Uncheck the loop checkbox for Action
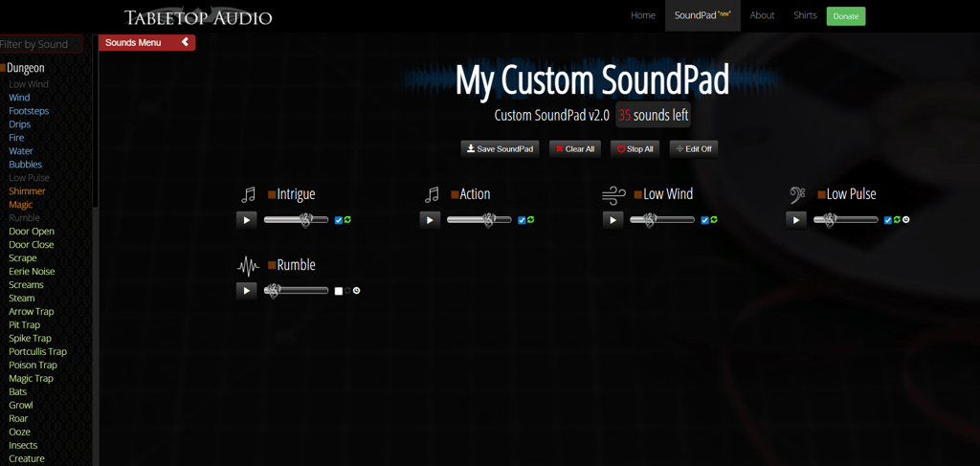Viewport: 980px width, 466px height. point(522,220)
